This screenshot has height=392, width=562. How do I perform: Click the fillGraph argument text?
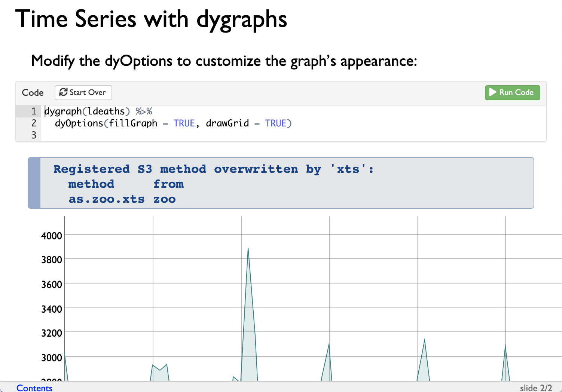coord(133,123)
